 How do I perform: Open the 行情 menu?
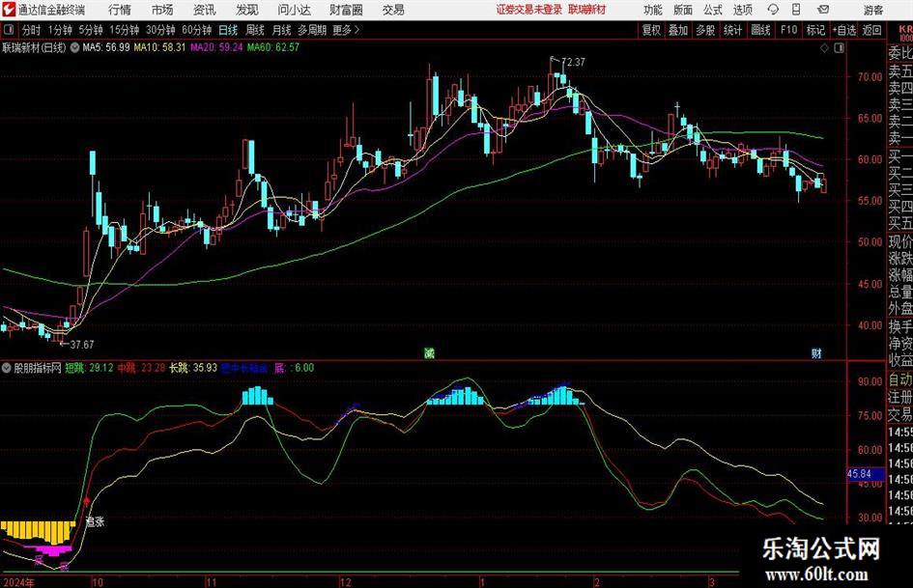[x=120, y=10]
